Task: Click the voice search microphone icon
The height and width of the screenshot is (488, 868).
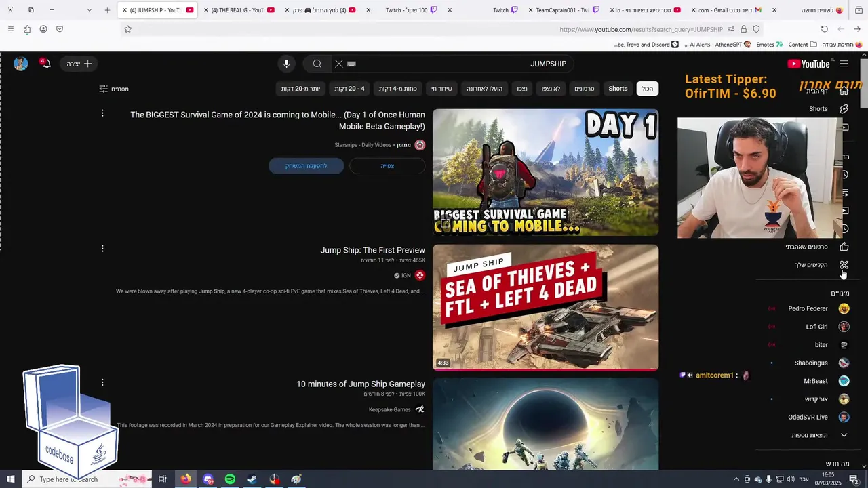Action: (x=286, y=64)
